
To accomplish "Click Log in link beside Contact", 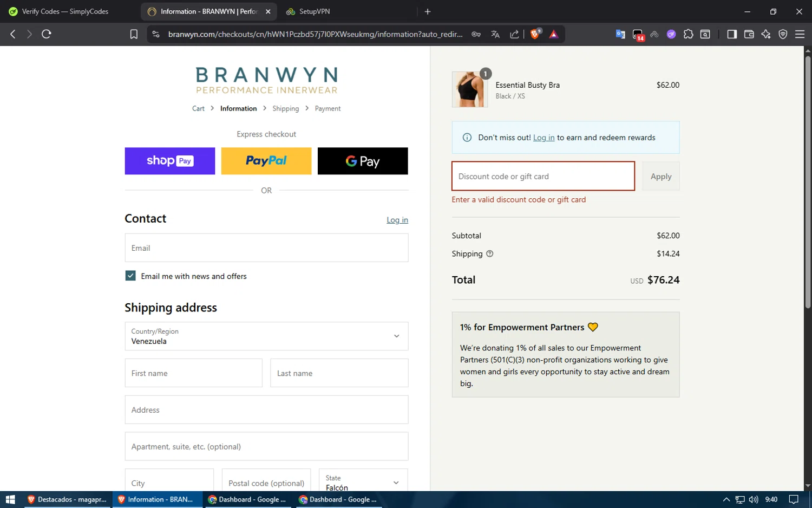I will pyautogui.click(x=397, y=220).
